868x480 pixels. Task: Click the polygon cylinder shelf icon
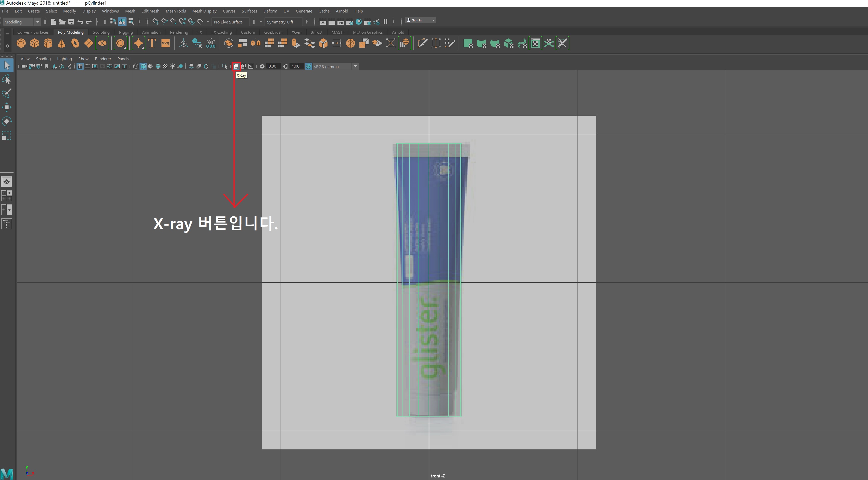pos(48,43)
